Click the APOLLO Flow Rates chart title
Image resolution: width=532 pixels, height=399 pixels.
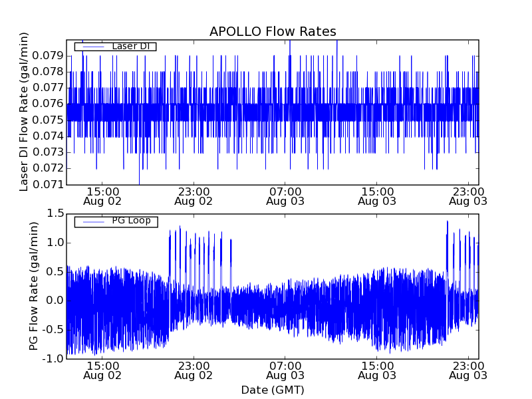[x=273, y=31]
